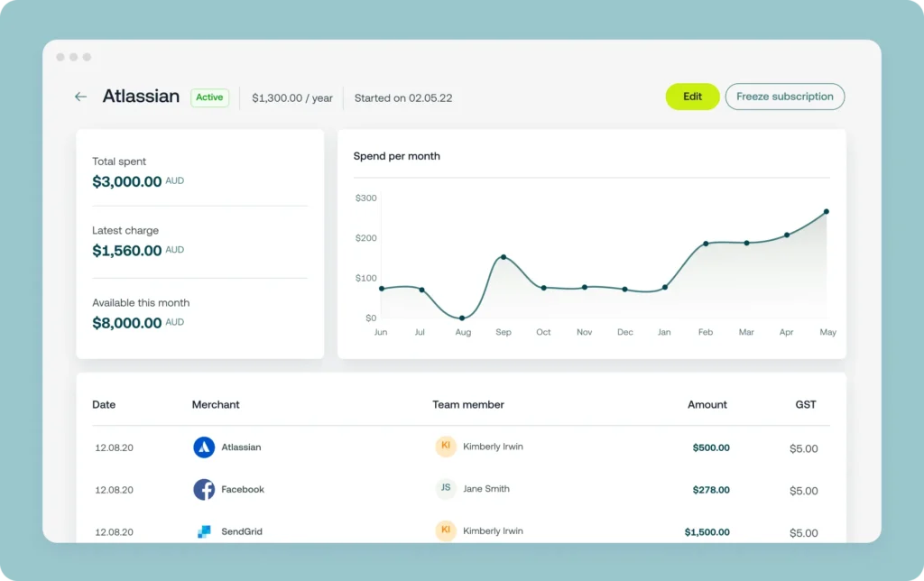The height and width of the screenshot is (581, 924).
Task: Select the Apr data point on chart
Action: 787,235
